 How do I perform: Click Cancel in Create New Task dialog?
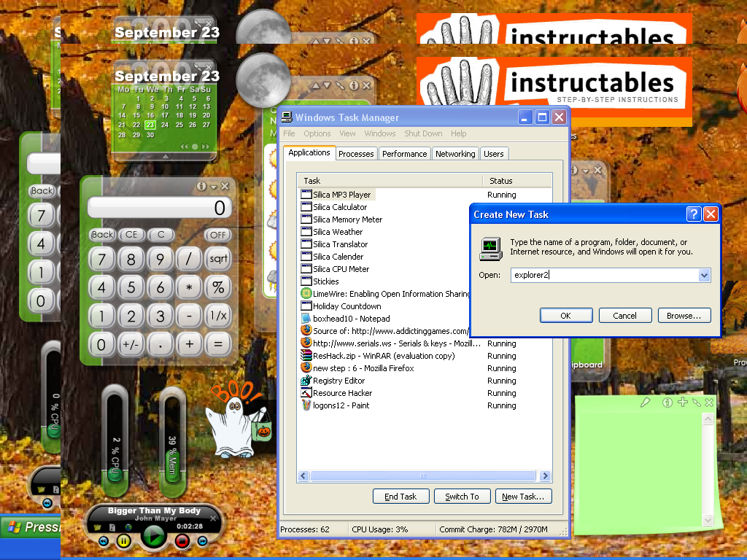(x=624, y=315)
